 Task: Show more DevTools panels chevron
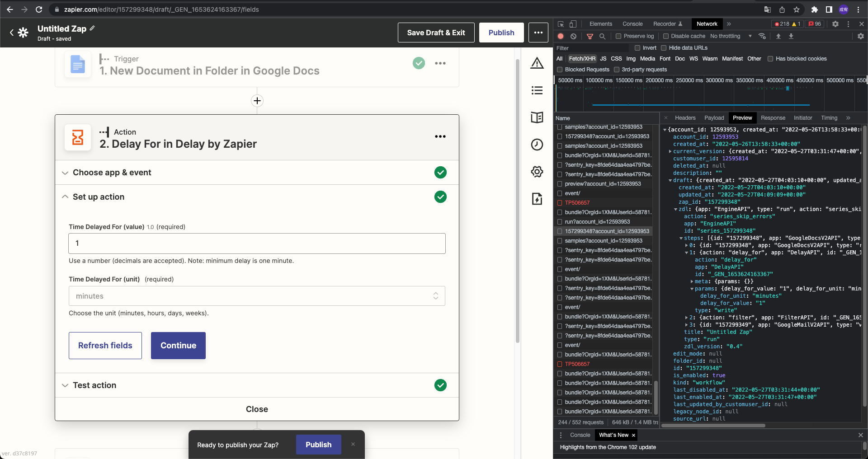(729, 24)
